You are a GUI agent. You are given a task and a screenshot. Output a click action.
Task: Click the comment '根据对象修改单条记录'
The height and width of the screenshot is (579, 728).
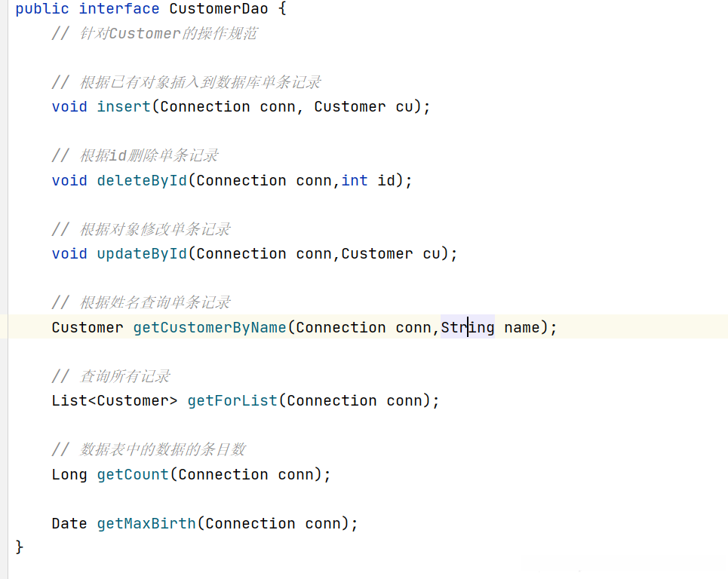pos(155,229)
